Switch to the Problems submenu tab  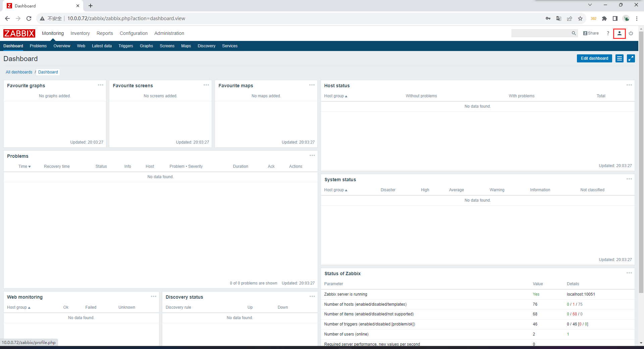tap(38, 46)
